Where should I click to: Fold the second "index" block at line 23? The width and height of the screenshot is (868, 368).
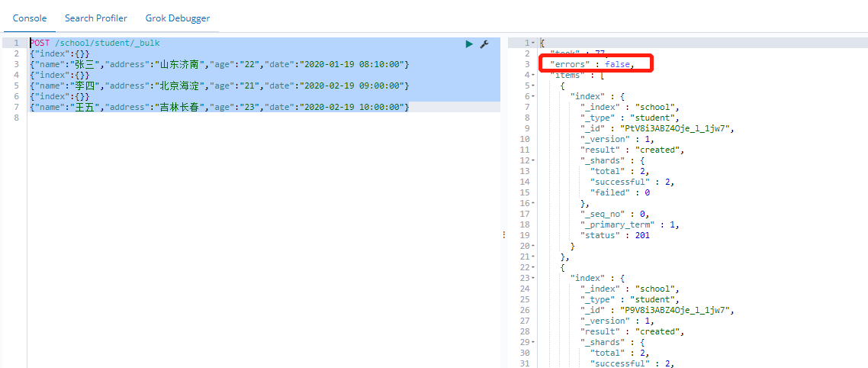tap(533, 278)
